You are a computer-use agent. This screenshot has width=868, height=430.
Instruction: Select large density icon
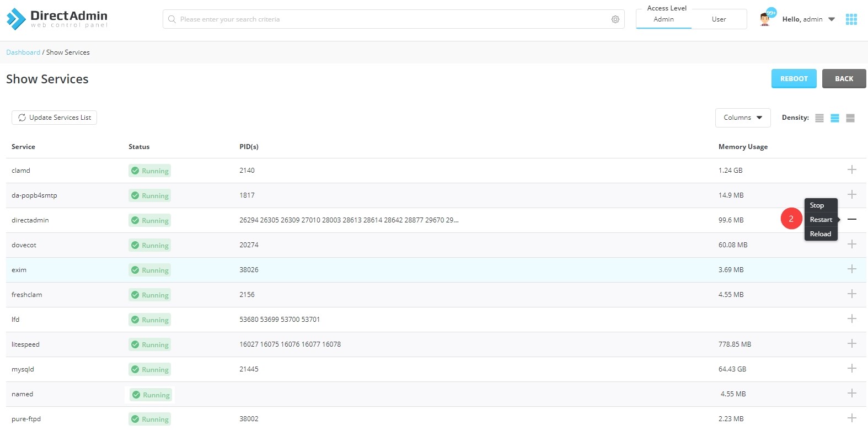[x=850, y=118]
